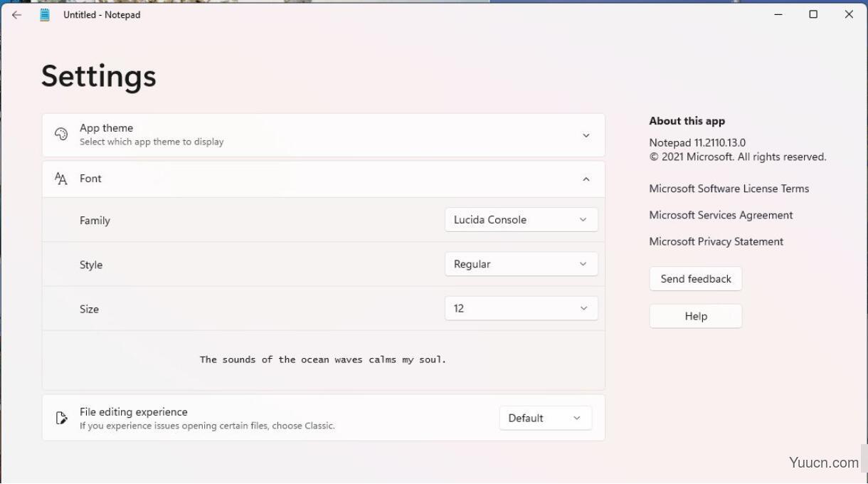Open the Family dropdown showing Lucida Console

tap(522, 220)
